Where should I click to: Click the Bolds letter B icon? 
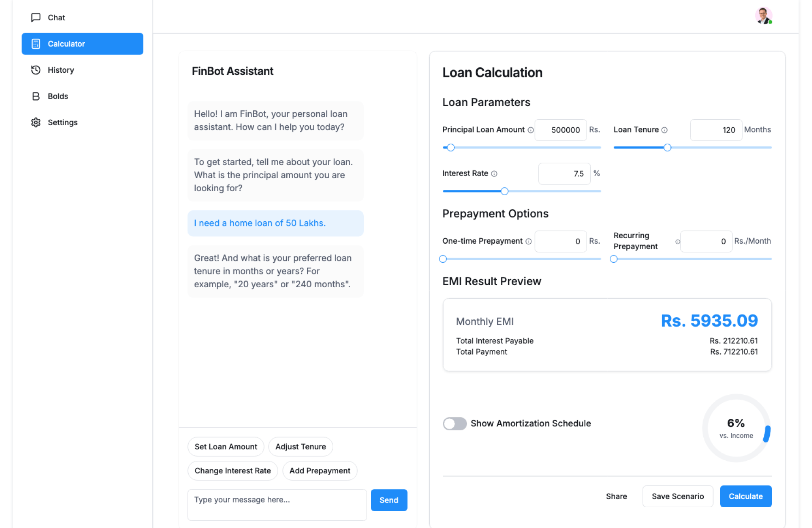36,96
